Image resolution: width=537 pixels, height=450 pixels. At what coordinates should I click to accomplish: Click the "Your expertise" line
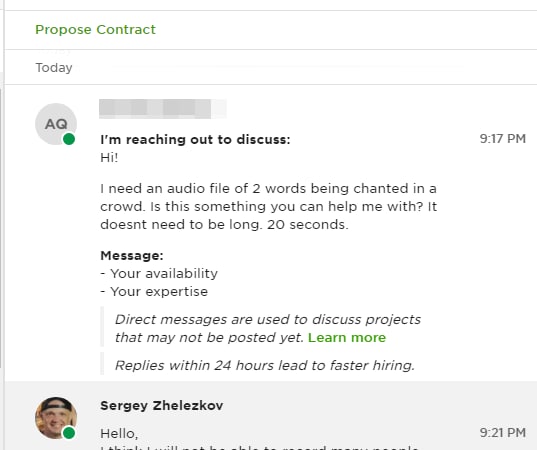pos(154,292)
